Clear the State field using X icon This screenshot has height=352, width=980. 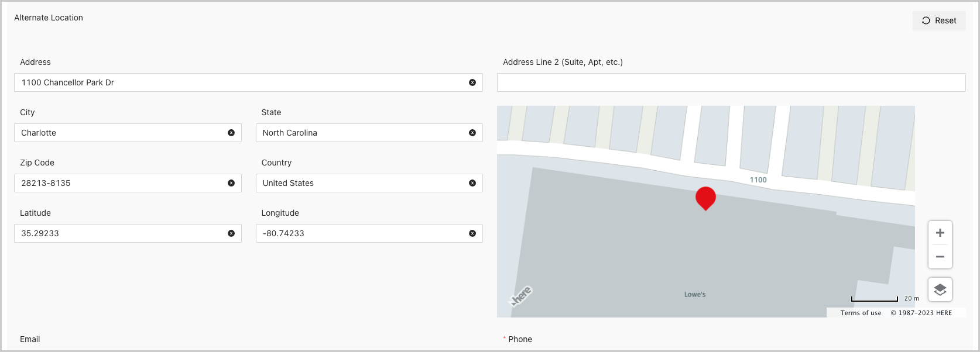click(x=472, y=133)
